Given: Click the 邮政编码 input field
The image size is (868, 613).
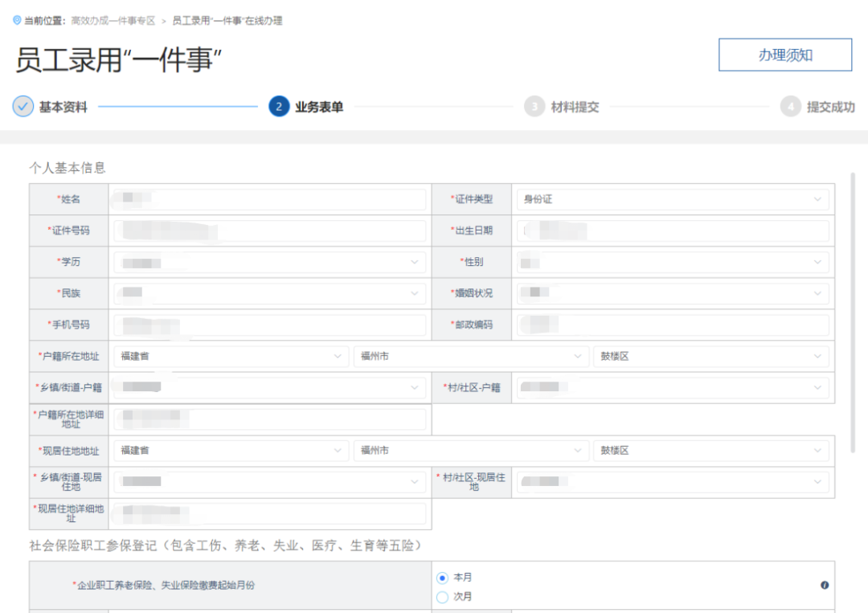Looking at the screenshot, I should tap(673, 325).
